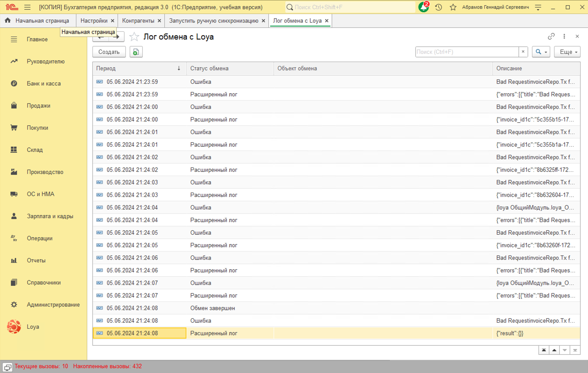Navigate forward with the right arrow button

[x=117, y=37]
